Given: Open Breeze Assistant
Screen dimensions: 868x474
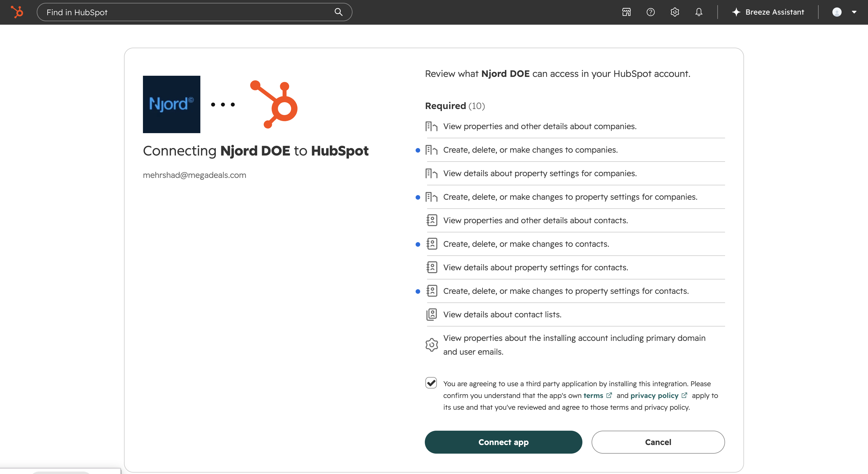Looking at the screenshot, I should pyautogui.click(x=768, y=12).
